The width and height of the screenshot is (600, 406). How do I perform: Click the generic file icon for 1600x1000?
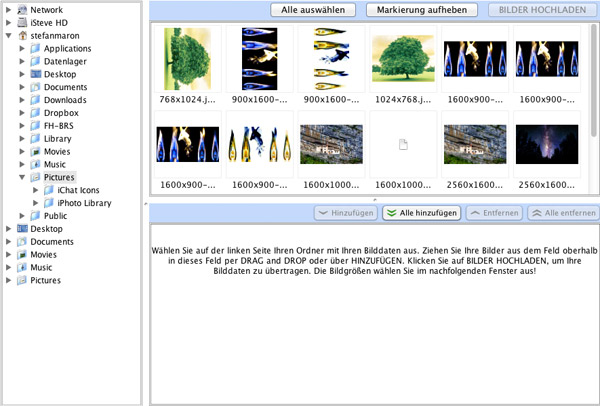(403, 144)
